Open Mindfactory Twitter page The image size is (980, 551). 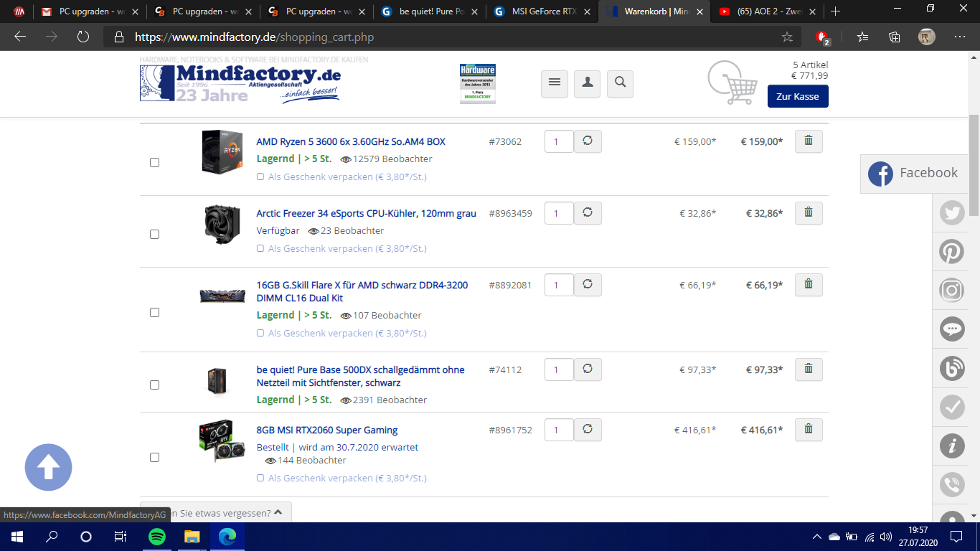pos(952,213)
